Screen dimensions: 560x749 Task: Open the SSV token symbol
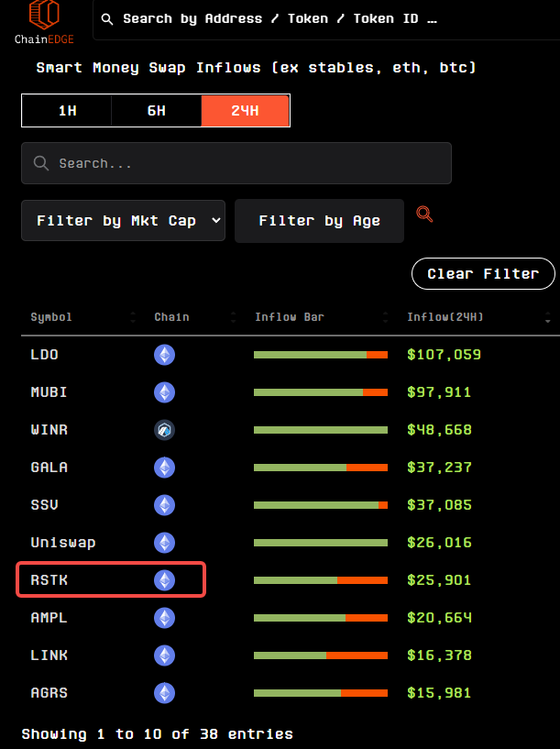[x=44, y=505]
